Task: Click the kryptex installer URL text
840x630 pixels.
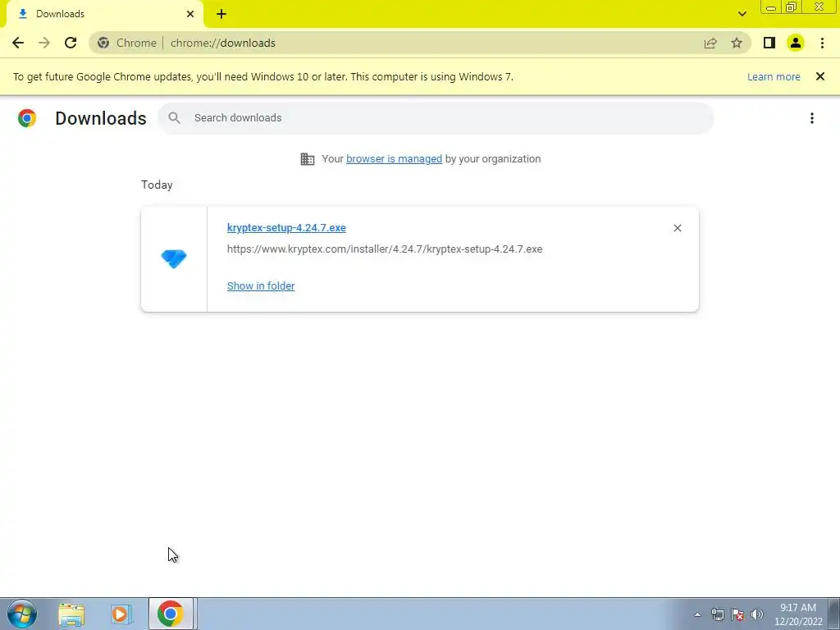Action: click(x=385, y=249)
